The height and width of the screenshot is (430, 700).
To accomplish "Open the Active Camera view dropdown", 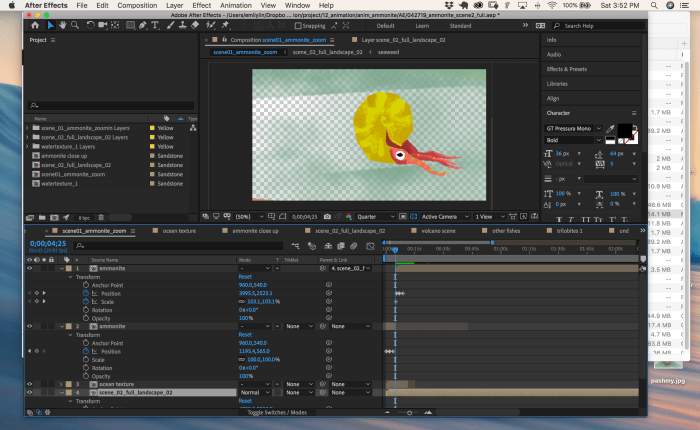I will tap(443, 215).
